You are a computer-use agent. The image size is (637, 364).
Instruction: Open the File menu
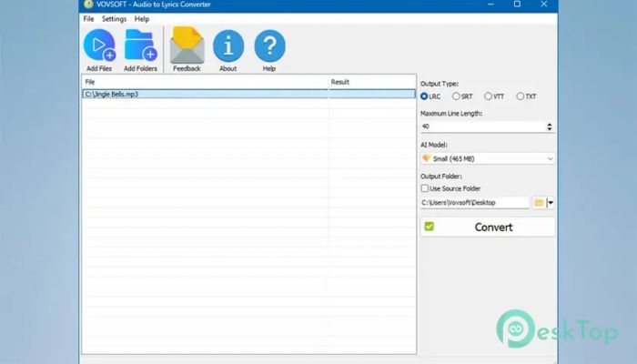[88, 19]
